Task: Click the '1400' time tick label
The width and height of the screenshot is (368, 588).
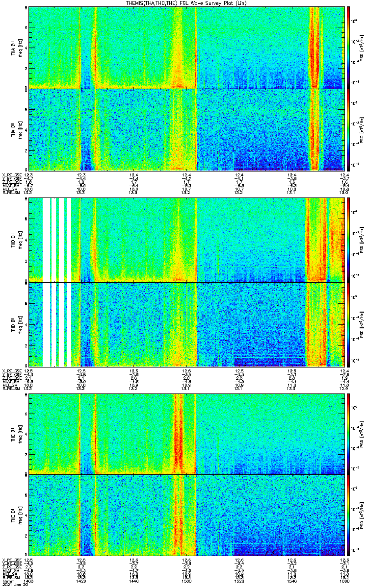Action: pos(28,581)
